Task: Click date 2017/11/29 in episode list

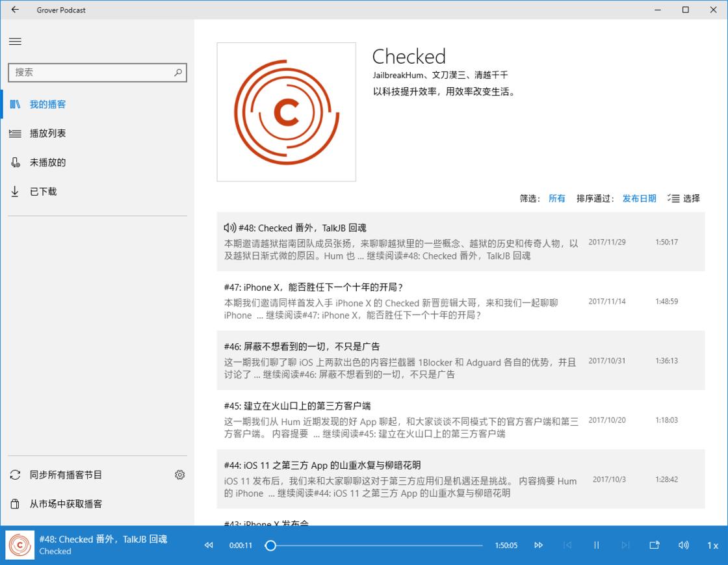Action: click(607, 242)
